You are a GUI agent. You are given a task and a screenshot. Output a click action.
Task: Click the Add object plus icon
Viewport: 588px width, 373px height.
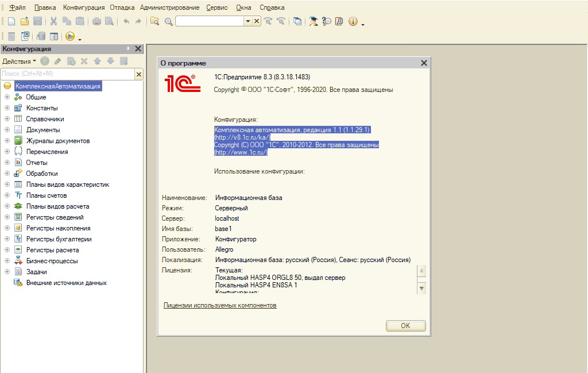(45, 61)
